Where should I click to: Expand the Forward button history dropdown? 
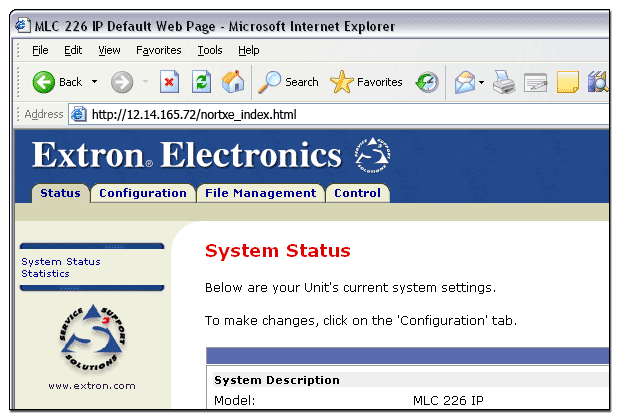tap(146, 82)
